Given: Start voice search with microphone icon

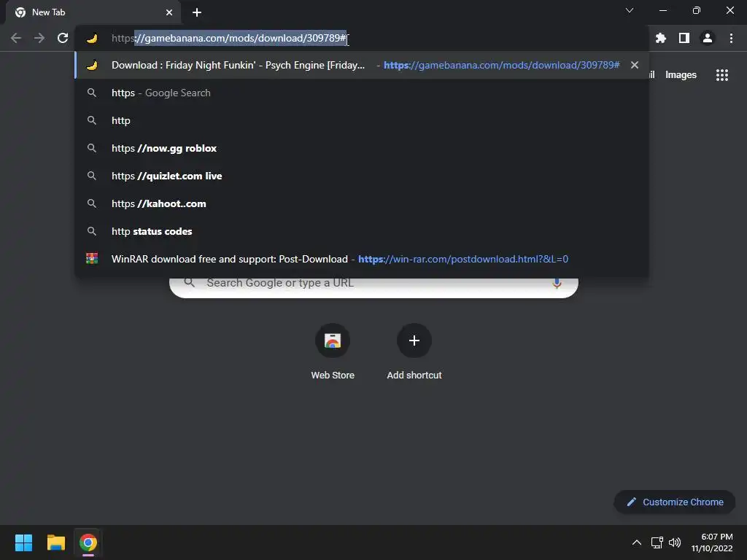Looking at the screenshot, I should pyautogui.click(x=557, y=283).
